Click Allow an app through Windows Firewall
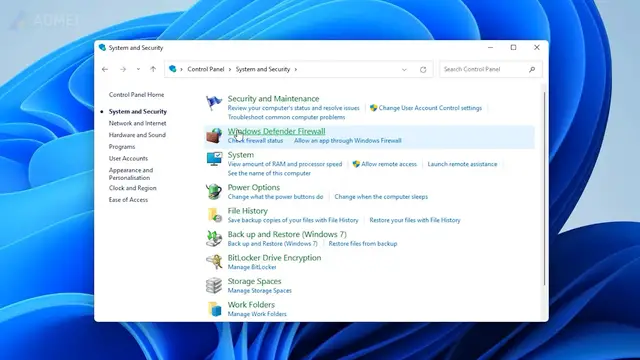Image resolution: width=640 pixels, height=360 pixels. (348, 141)
